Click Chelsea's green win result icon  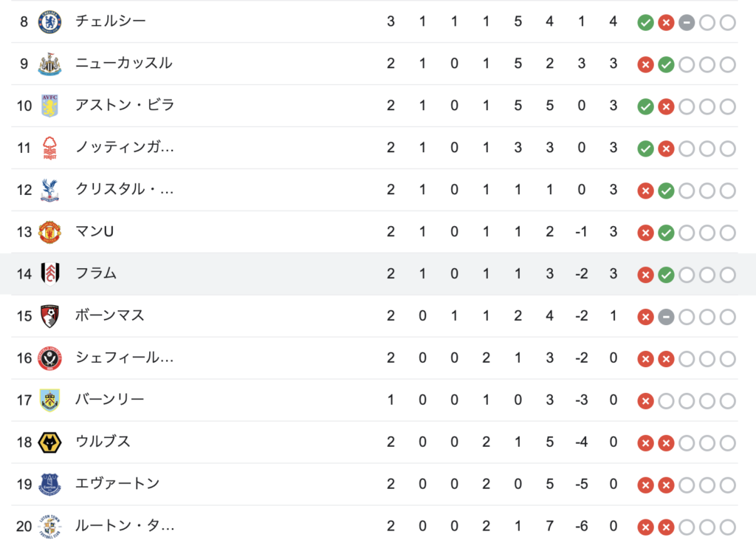click(645, 22)
